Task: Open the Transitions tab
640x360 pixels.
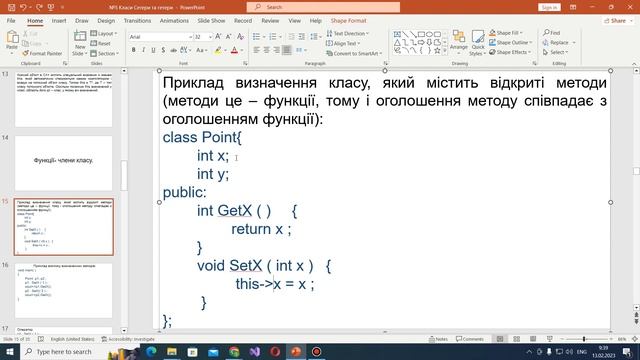Action: [x=137, y=20]
